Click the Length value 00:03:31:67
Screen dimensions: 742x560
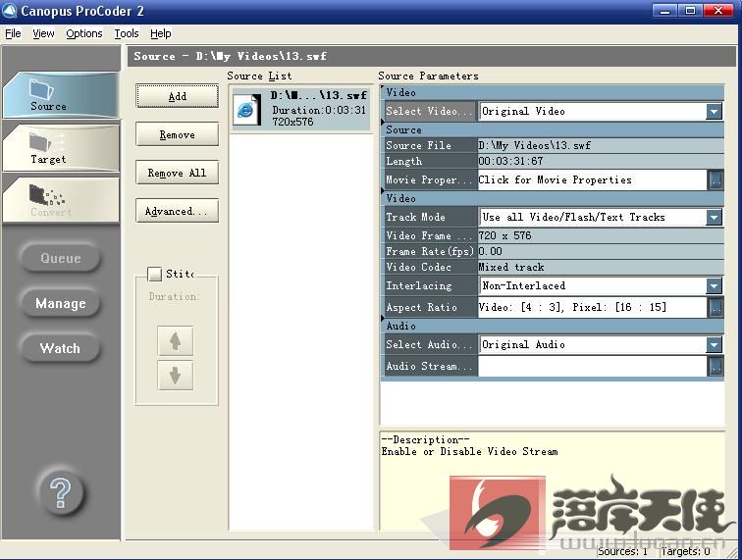tap(510, 161)
